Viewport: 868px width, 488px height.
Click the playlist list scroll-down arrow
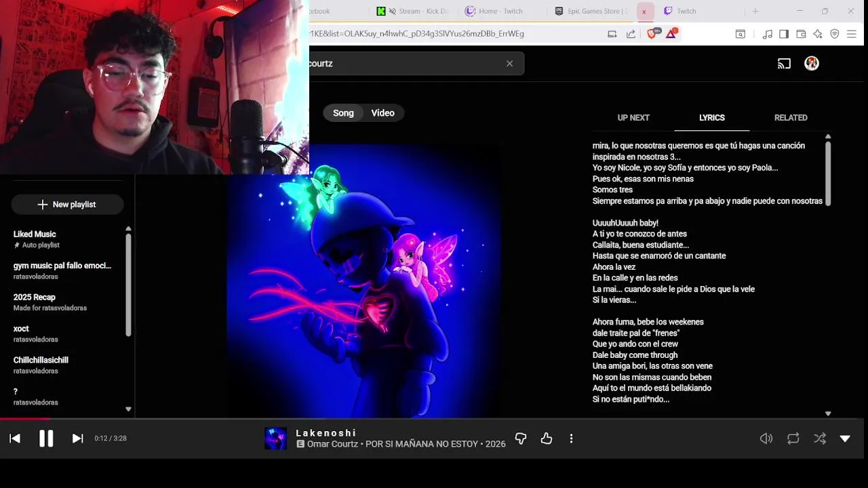tap(128, 409)
